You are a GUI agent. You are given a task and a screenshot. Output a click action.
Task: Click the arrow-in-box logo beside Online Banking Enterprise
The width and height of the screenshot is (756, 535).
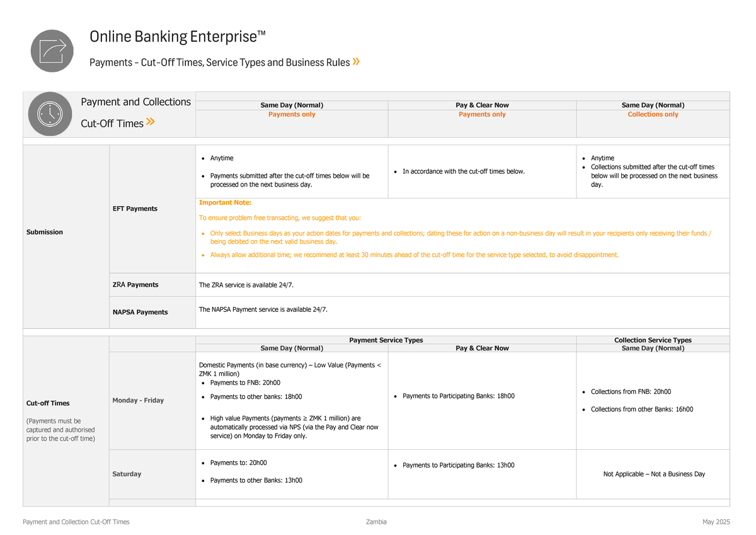point(52,50)
